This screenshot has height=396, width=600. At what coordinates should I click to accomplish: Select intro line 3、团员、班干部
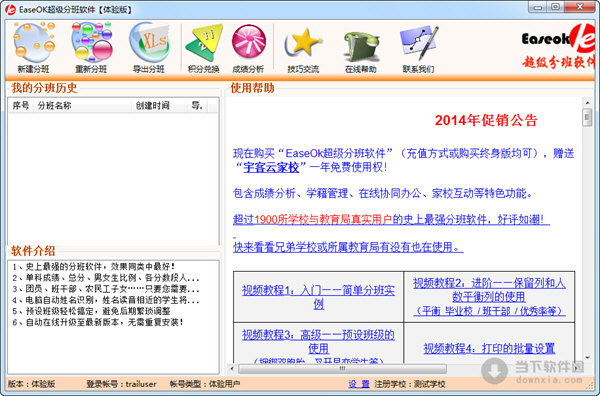click(106, 289)
